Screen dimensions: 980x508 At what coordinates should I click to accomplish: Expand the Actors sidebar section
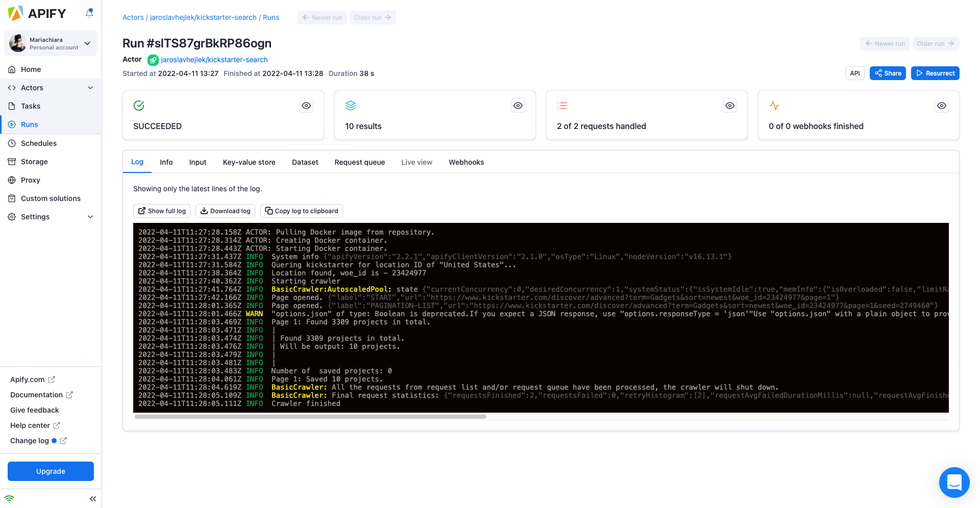pyautogui.click(x=90, y=88)
